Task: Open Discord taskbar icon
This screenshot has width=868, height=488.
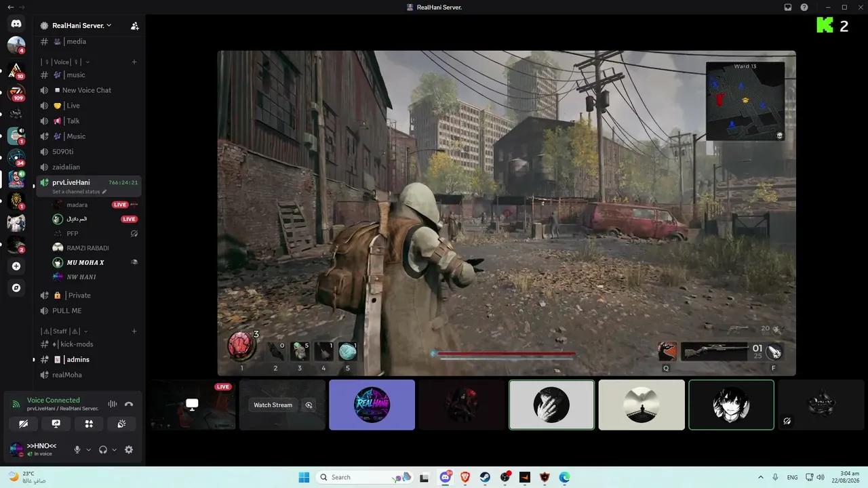Action: point(446,477)
